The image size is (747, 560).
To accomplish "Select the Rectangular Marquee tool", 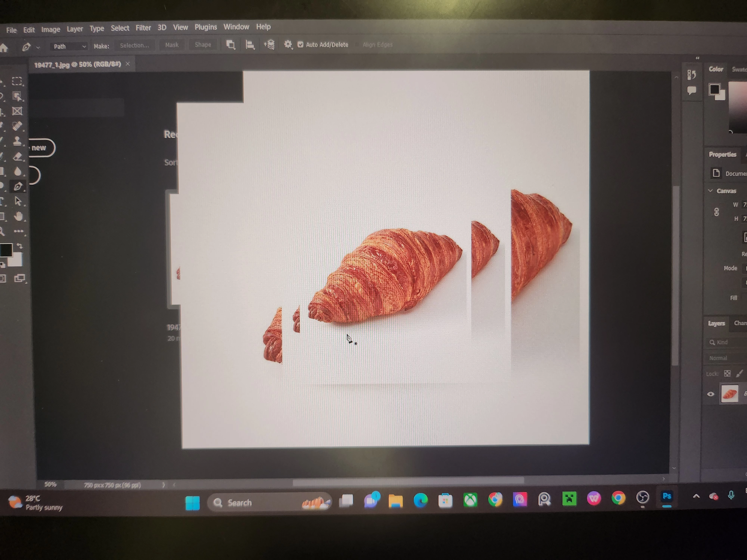I will 17,81.
